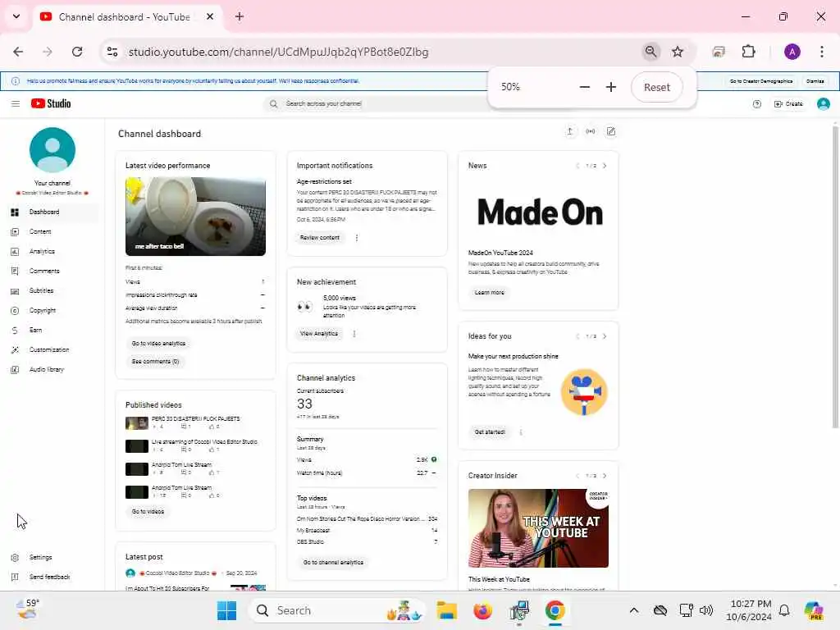840x630 pixels.
Task: Click Learn more in News card
Action: 489,293
